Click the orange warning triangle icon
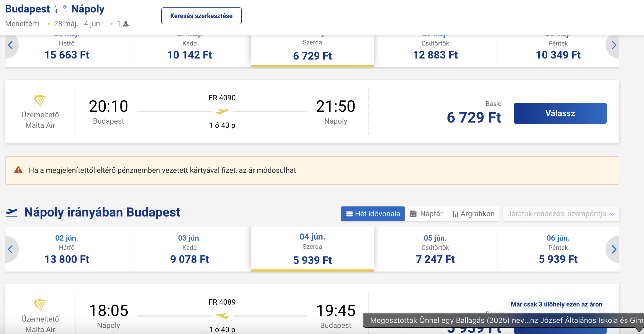 click(x=18, y=170)
